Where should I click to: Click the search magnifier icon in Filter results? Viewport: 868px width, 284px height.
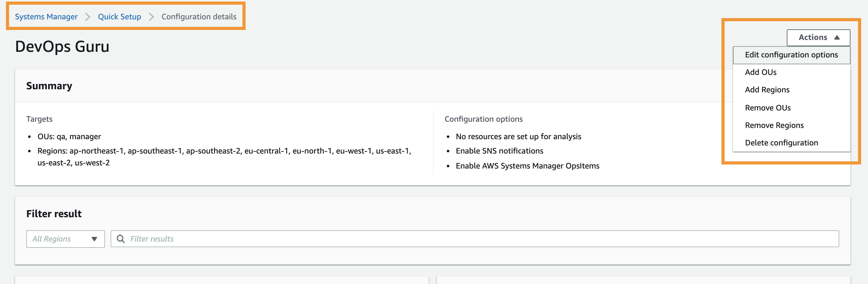pyautogui.click(x=121, y=238)
